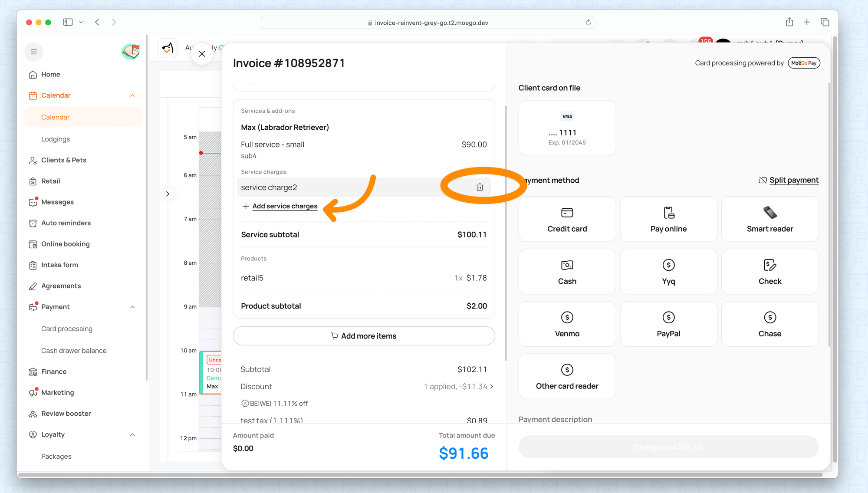Click the Split payment link
This screenshot has height=493, width=868.
[x=793, y=180]
